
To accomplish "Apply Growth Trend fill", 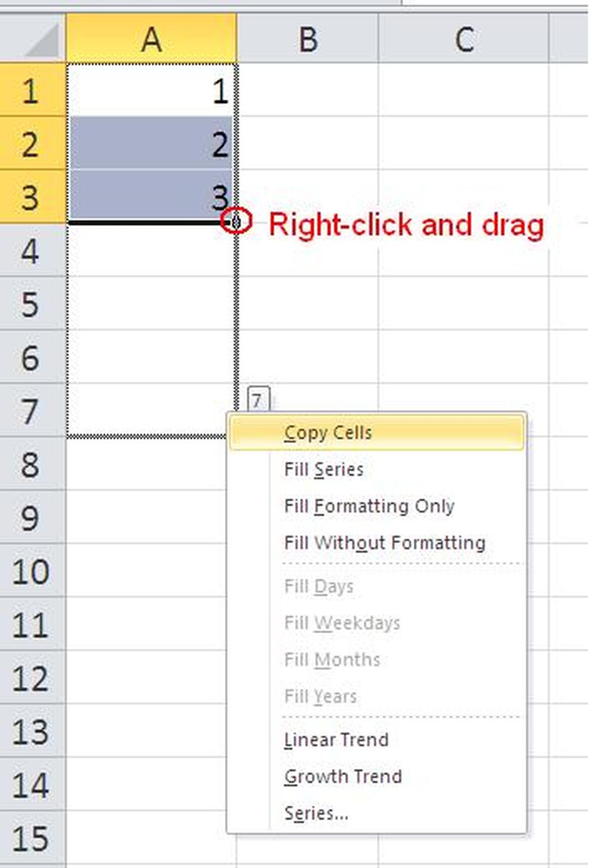I will click(342, 776).
